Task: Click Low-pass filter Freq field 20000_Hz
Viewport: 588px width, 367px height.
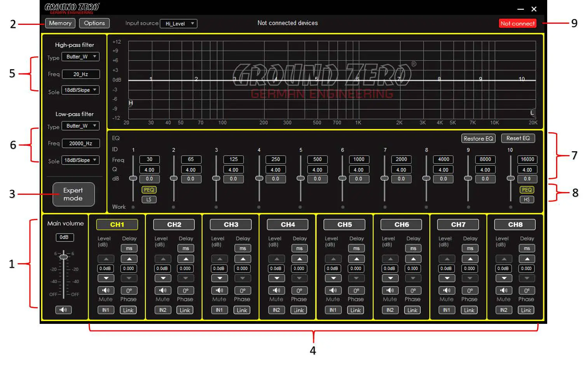Action: click(x=81, y=143)
